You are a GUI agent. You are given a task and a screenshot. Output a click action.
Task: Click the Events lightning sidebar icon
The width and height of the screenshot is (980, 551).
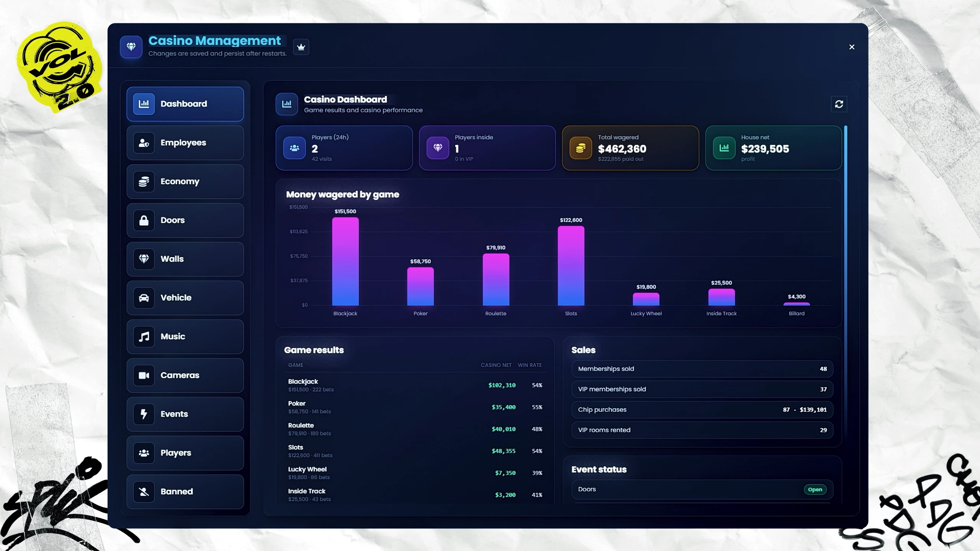click(144, 414)
